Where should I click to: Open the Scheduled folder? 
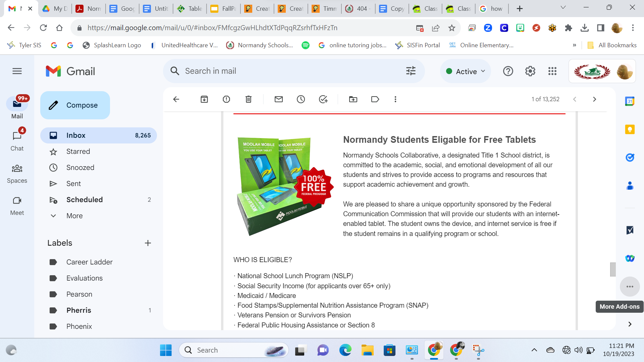click(99, 200)
